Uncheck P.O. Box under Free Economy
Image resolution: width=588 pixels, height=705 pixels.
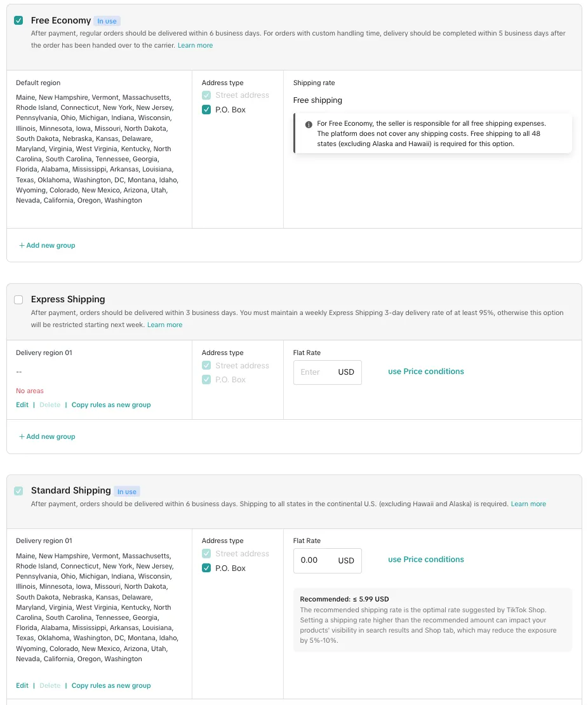[x=206, y=110]
